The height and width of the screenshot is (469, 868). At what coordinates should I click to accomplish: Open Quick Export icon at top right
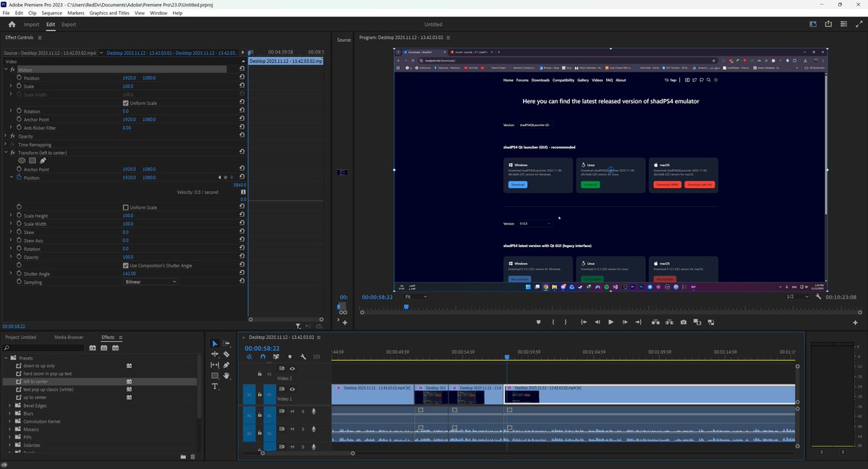point(828,24)
